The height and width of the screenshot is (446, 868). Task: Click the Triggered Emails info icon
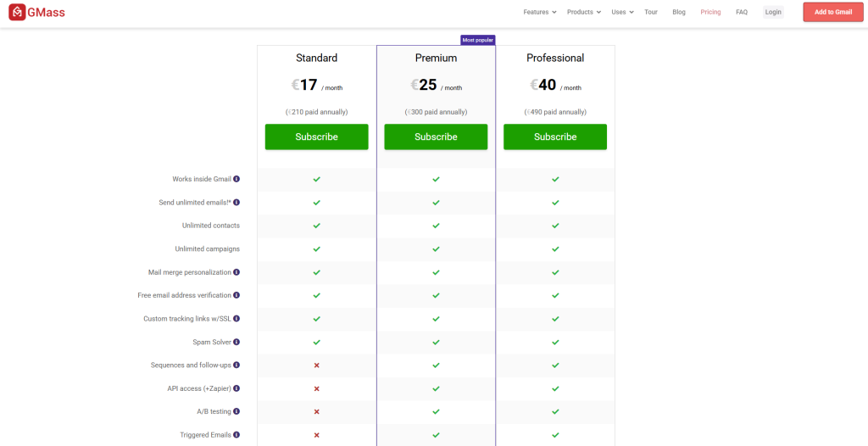point(236,435)
